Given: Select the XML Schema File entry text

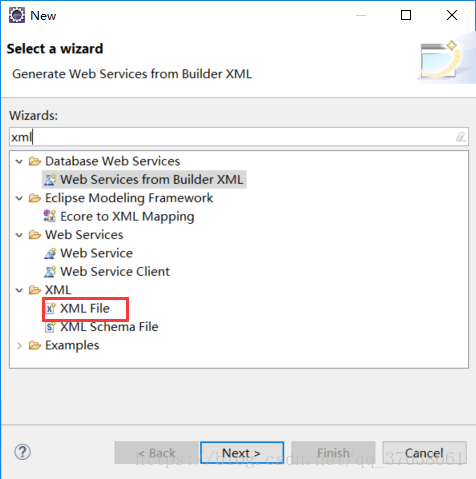Looking at the screenshot, I should click(x=109, y=327).
